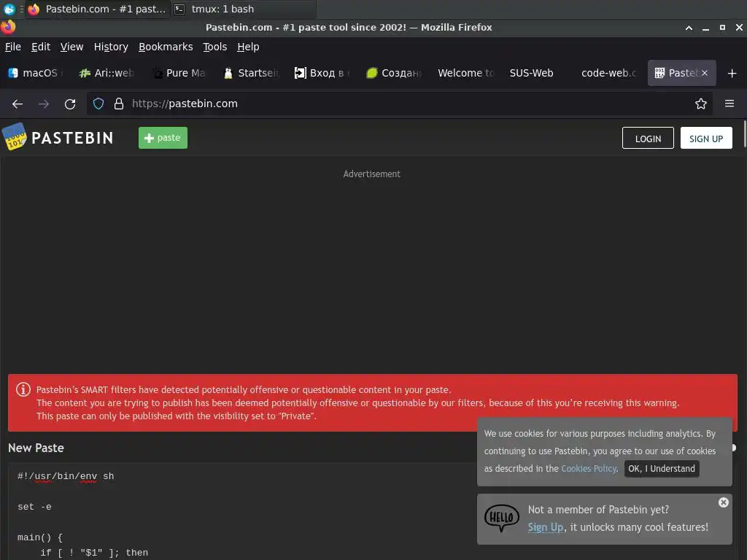Click the New Paste heading
The image size is (747, 560).
(36, 448)
